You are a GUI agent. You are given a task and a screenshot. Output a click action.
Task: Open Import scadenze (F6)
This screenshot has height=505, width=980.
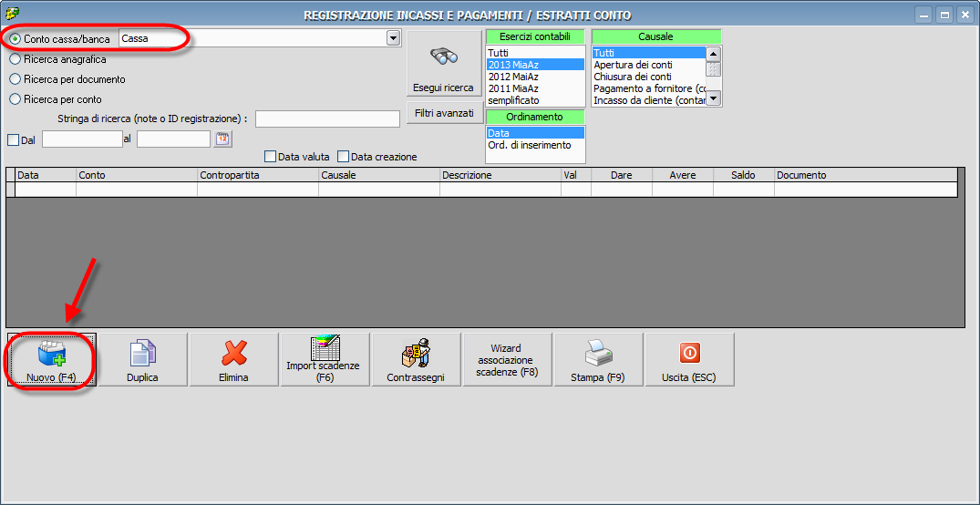[x=325, y=359]
